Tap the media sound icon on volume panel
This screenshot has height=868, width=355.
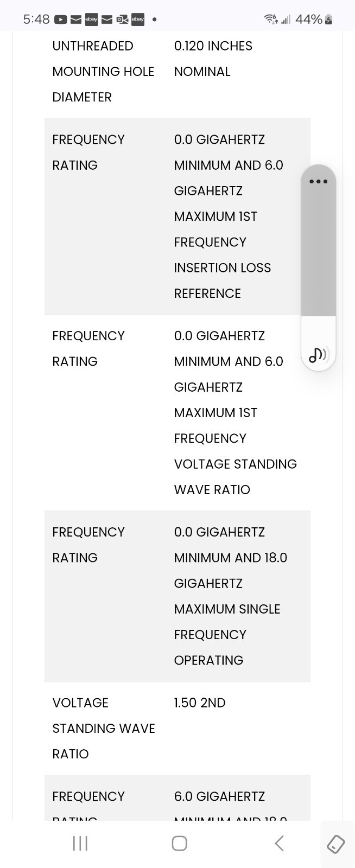click(319, 355)
